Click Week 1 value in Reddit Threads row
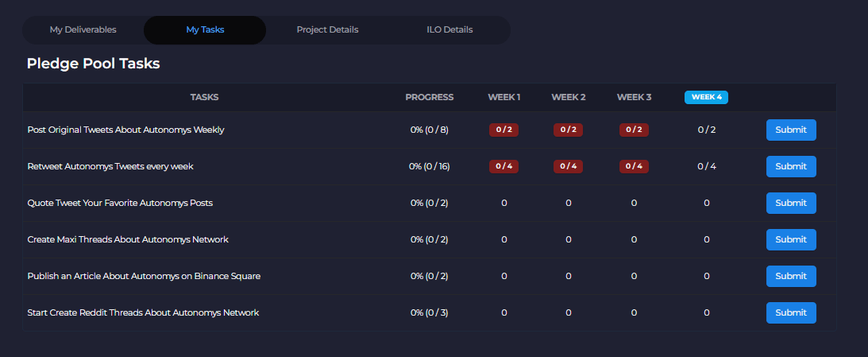 (503, 312)
